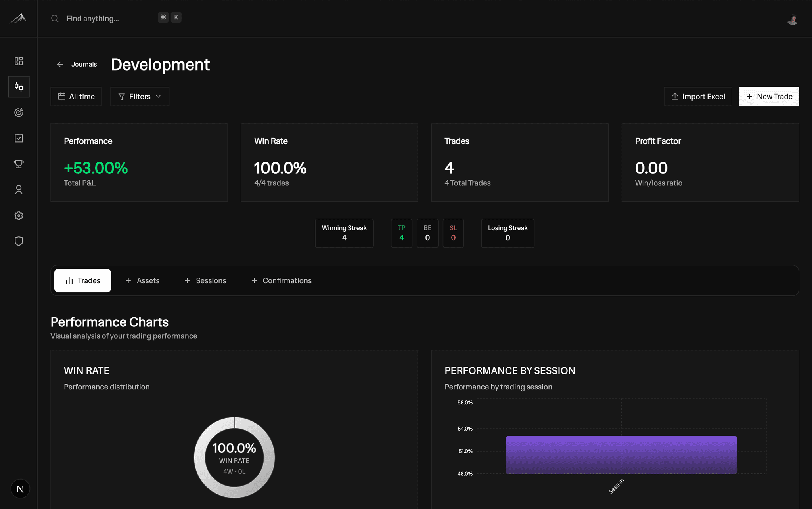Open the settings gear sidebar icon
812x509 pixels.
[19, 215]
